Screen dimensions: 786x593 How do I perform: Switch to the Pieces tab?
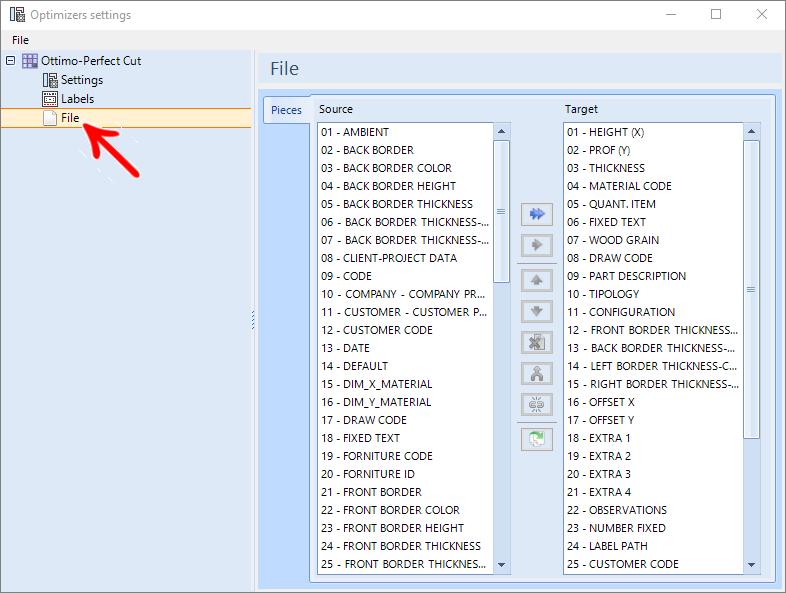click(286, 110)
